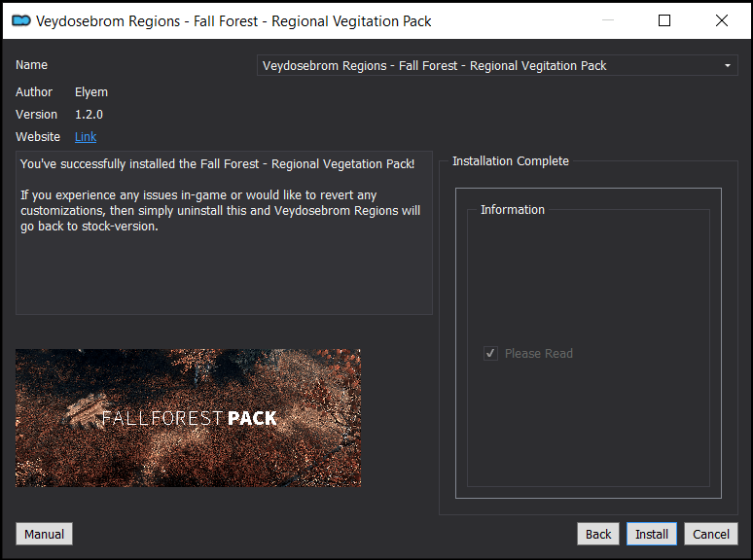Image resolution: width=753 pixels, height=560 pixels.
Task: Click the Installation Complete heading
Action: tap(511, 160)
